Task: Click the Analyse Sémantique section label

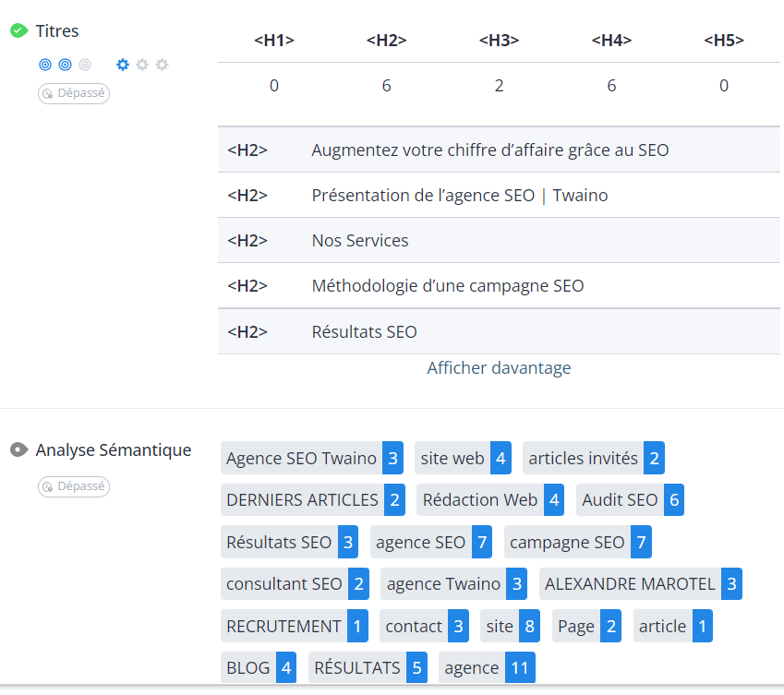Action: (x=114, y=450)
